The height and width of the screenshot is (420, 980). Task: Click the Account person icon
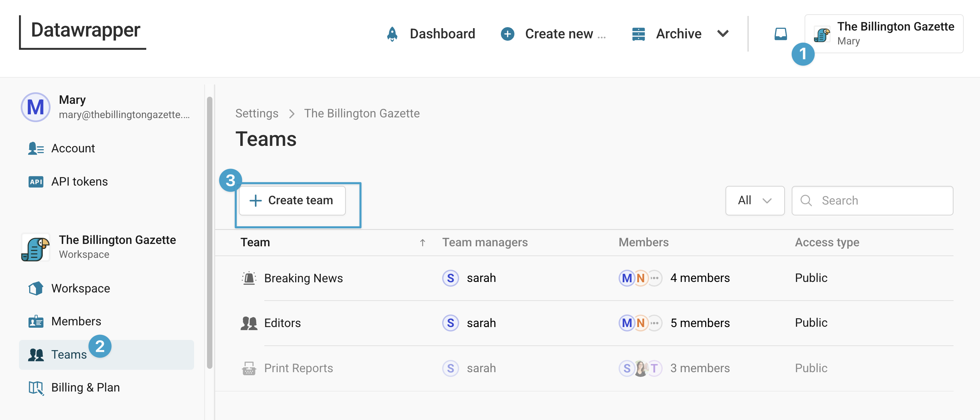[x=36, y=148]
